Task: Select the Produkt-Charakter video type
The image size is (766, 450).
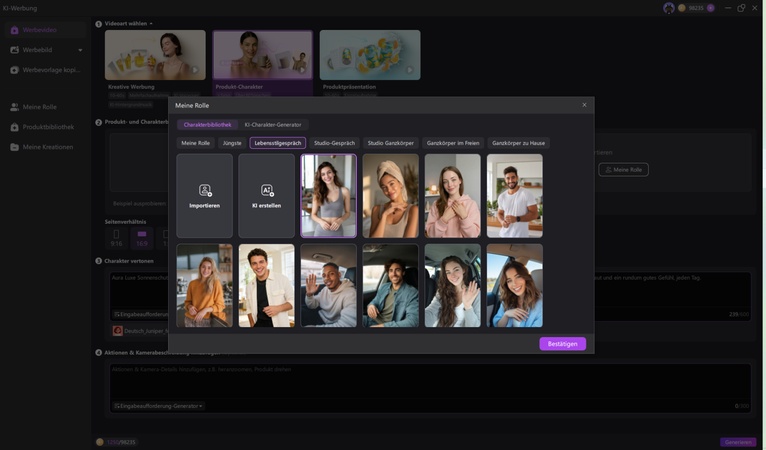Action: click(262, 55)
